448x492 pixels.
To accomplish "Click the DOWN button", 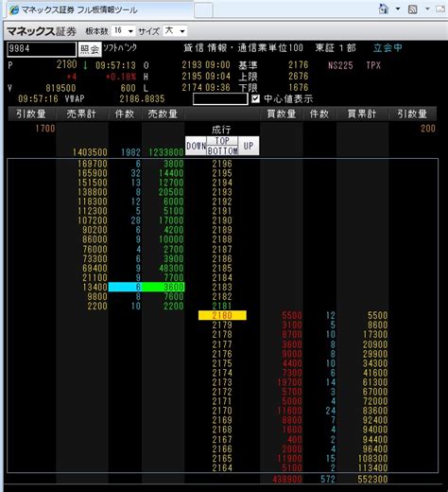I will 196,146.
